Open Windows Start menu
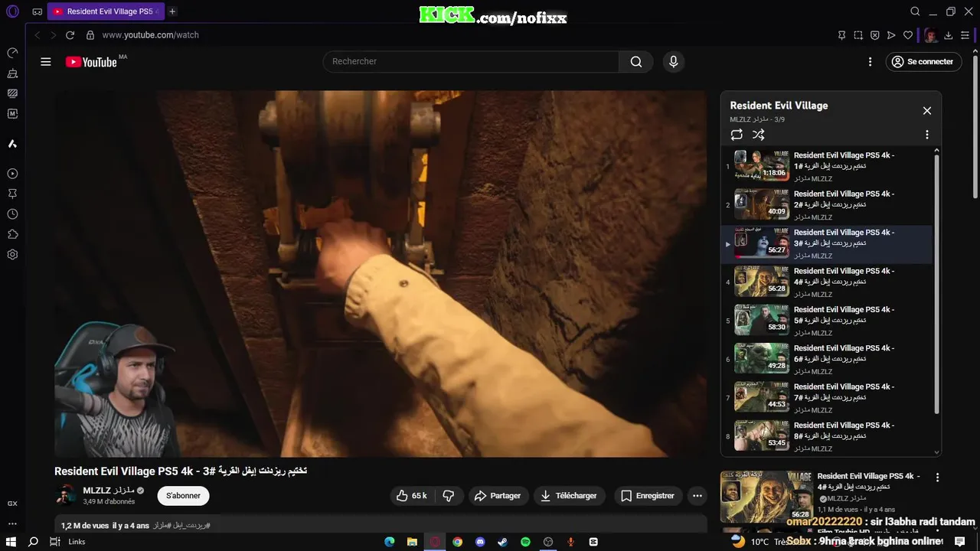Screen dimensions: 980x551 [x=11, y=542]
